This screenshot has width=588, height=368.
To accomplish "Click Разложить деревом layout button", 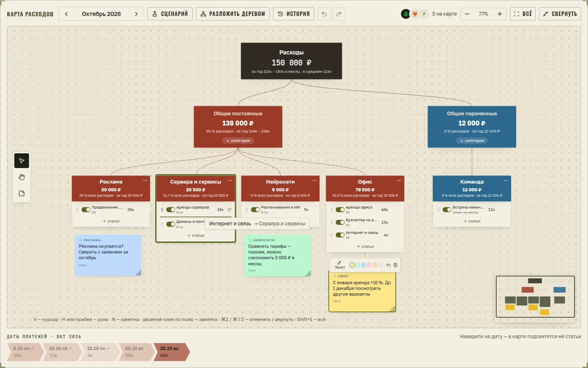I will [233, 14].
